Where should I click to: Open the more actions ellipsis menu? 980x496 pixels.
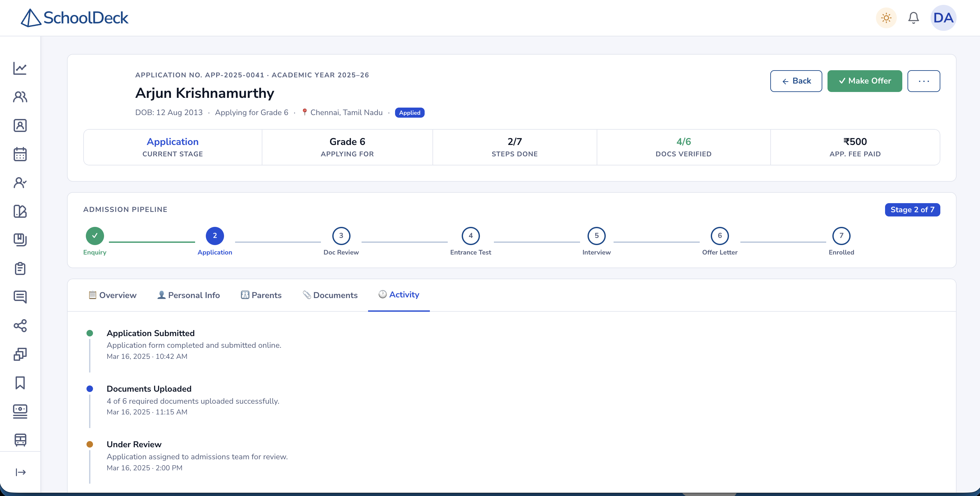click(924, 81)
